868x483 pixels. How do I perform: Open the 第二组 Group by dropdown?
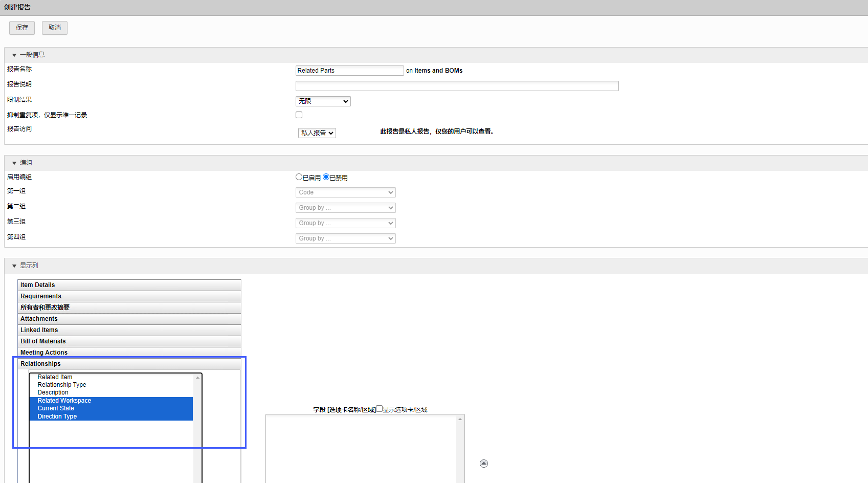click(346, 208)
